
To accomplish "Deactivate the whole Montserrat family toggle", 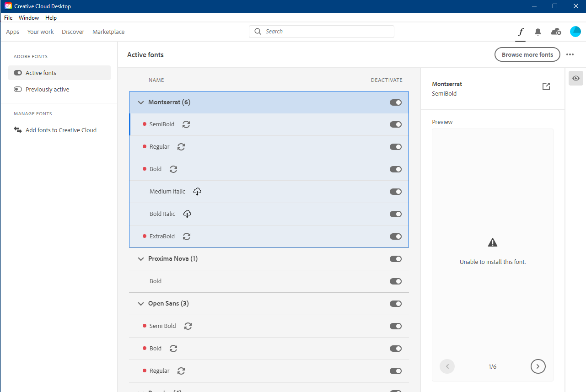I will tap(396, 102).
